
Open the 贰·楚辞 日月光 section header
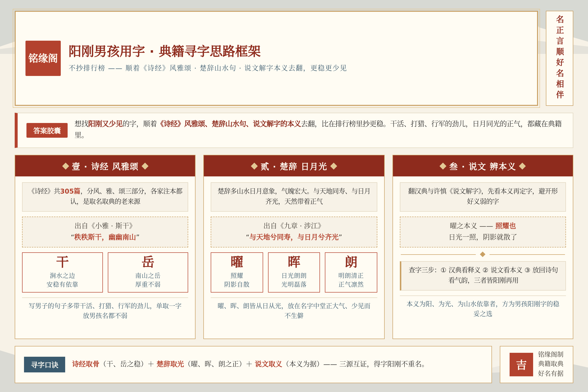coord(294,166)
